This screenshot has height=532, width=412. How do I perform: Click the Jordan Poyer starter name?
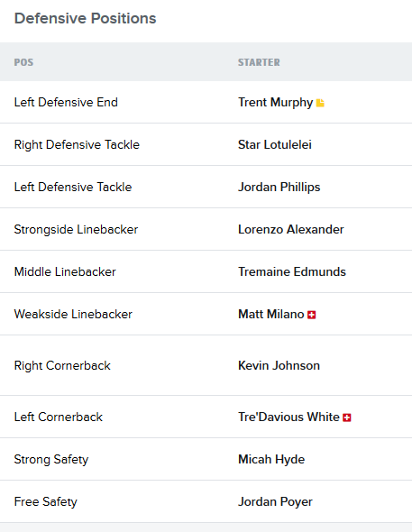[275, 502]
